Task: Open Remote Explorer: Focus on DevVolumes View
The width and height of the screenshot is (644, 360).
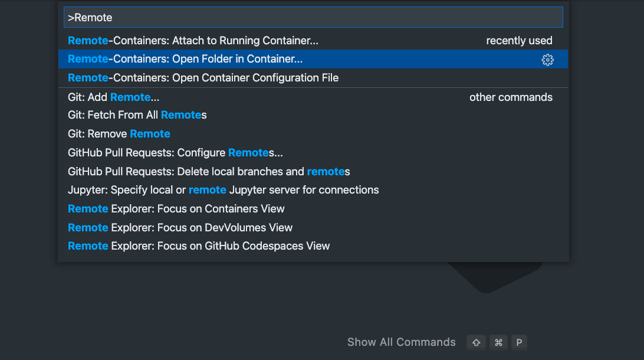Action: 313,228
